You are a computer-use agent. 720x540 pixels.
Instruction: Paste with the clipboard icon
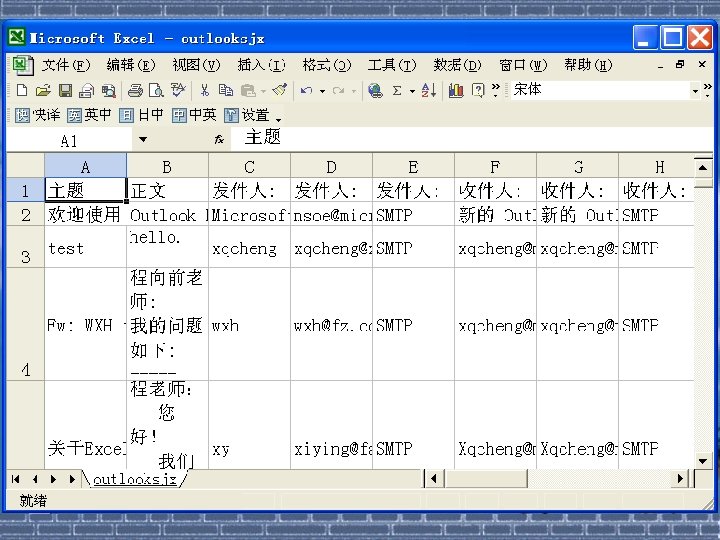248,90
